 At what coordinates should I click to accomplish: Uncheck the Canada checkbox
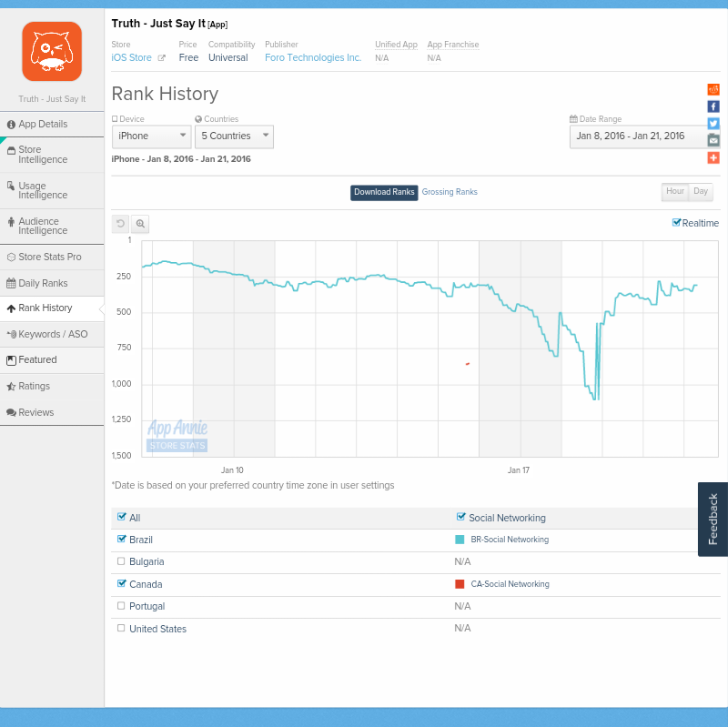(x=122, y=583)
